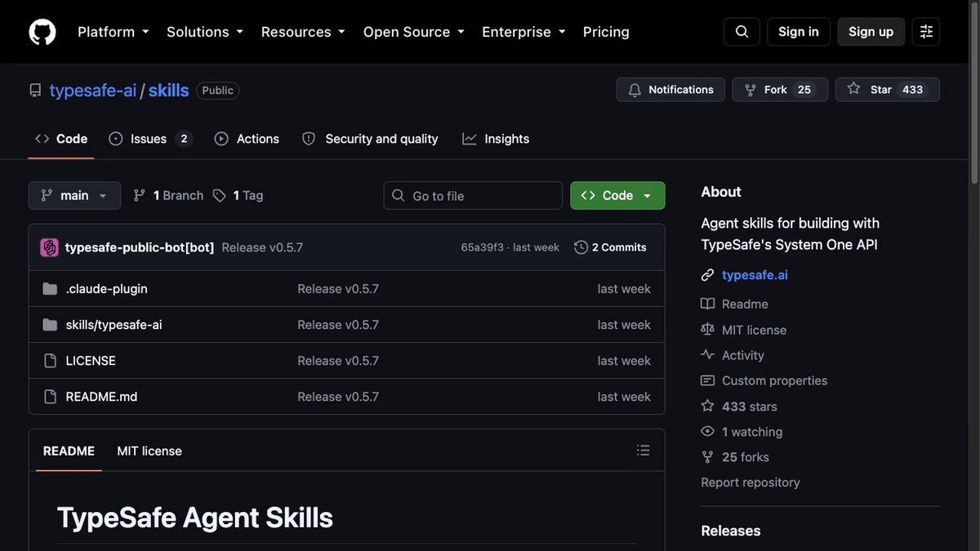
Task: Click the Sign in button
Action: tap(799, 32)
